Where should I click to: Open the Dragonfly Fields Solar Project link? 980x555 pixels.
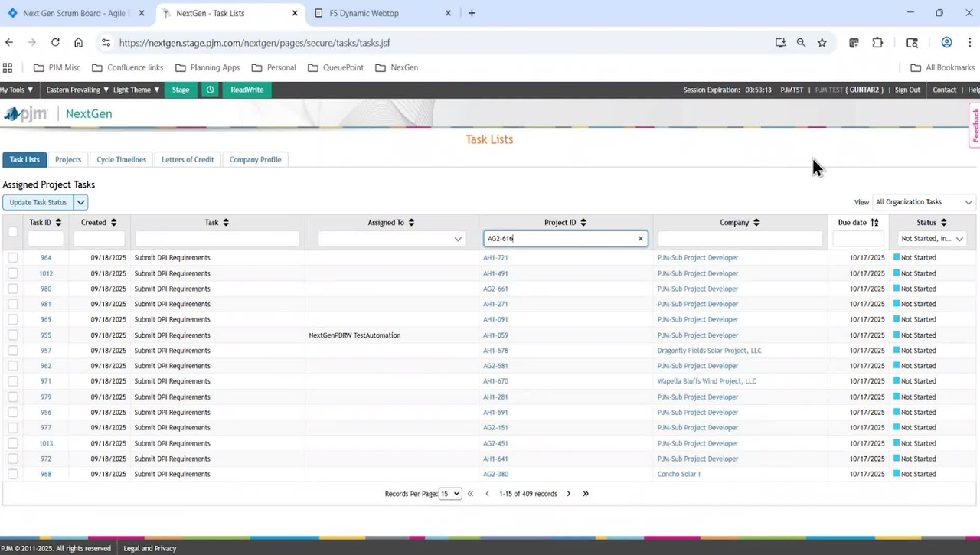709,351
